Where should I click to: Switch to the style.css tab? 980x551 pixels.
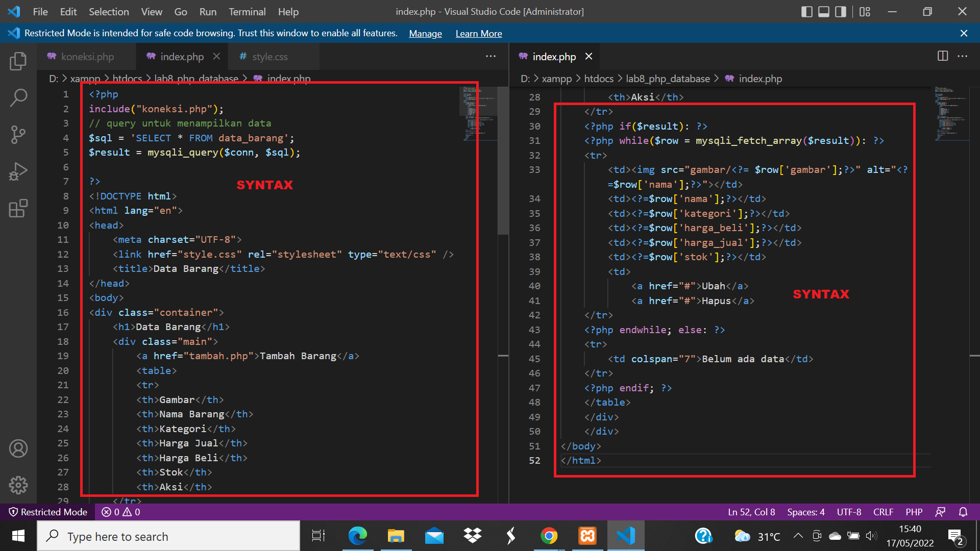(x=269, y=57)
